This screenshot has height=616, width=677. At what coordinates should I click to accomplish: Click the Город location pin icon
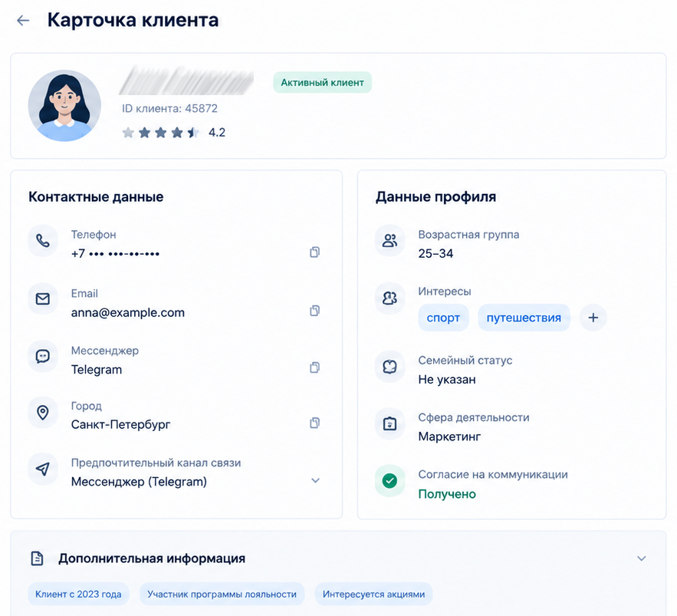coord(43,413)
